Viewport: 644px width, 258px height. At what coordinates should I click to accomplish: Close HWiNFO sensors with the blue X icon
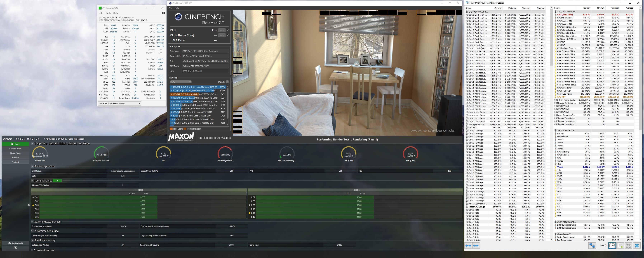tap(637, 245)
